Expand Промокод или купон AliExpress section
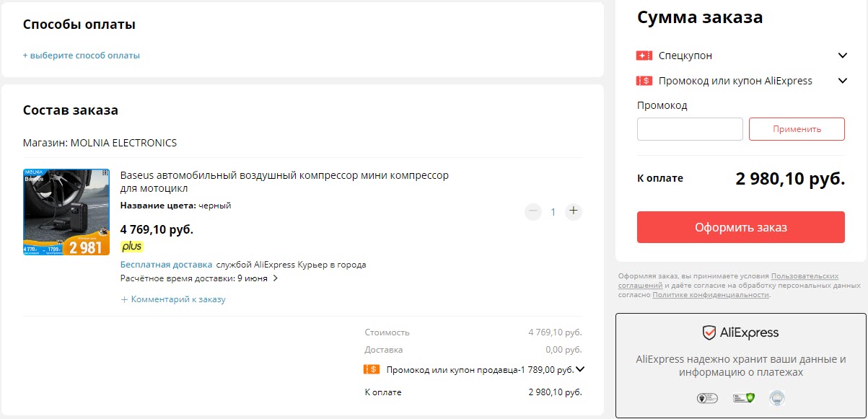868x419 pixels. click(842, 81)
